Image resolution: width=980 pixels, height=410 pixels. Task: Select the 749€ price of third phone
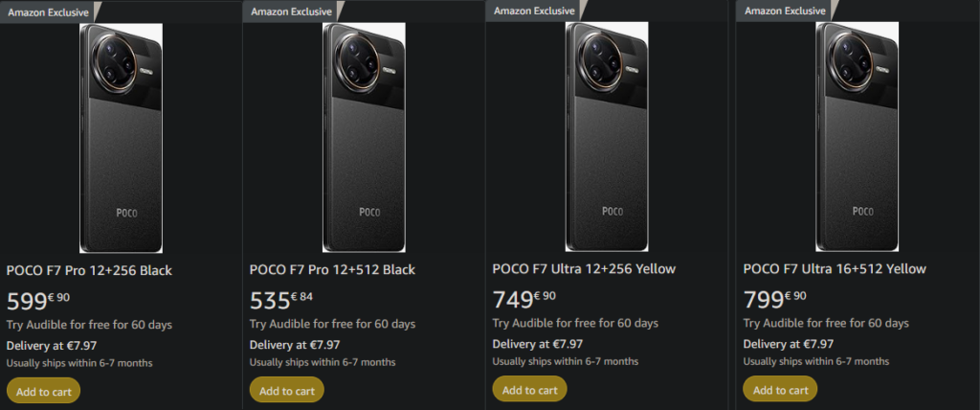tap(524, 300)
